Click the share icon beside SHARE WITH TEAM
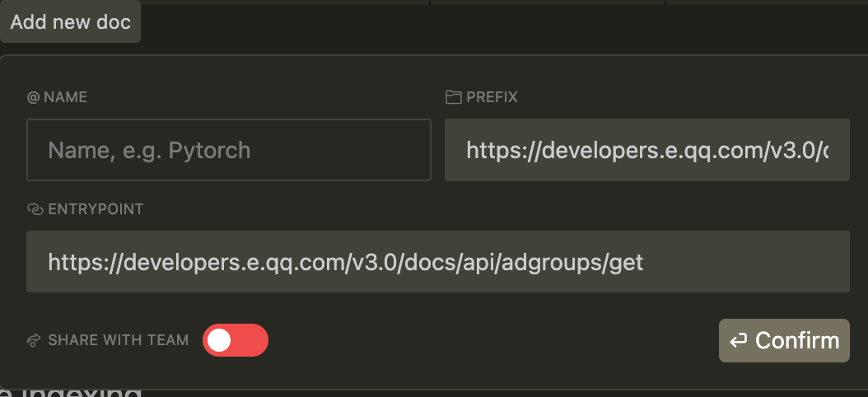 (35, 340)
